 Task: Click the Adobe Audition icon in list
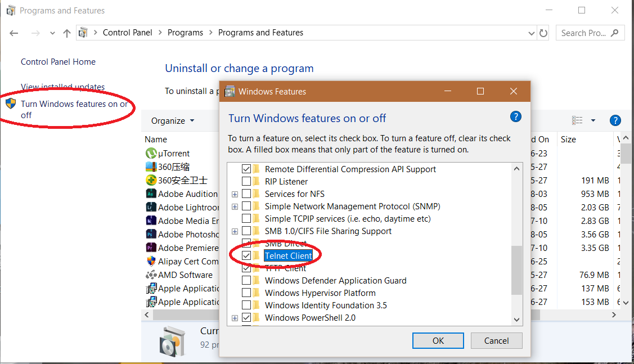tap(151, 194)
